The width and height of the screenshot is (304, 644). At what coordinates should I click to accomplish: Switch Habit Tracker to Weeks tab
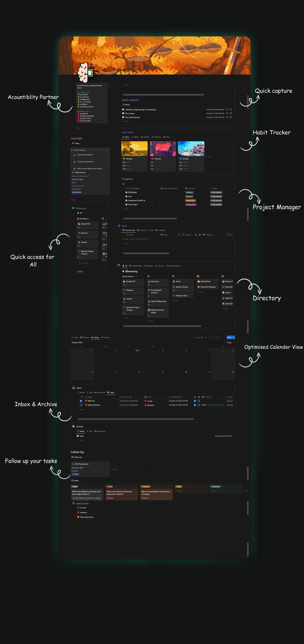point(135,137)
